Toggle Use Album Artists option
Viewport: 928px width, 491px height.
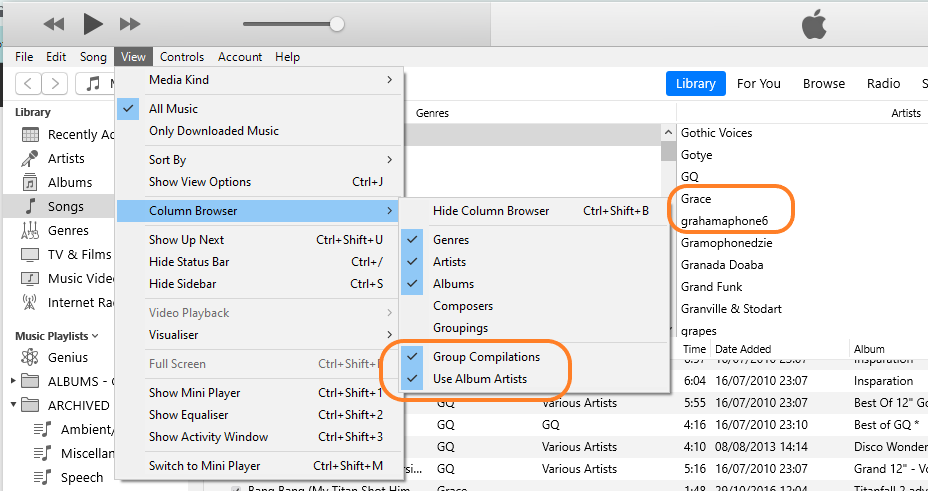click(534, 379)
